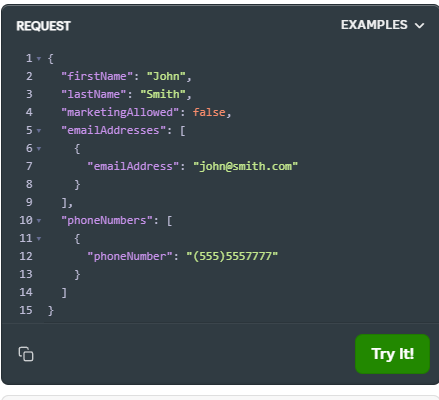This screenshot has width=439, height=400.
Task: Collapse the object fold arrow on line 11
Action: point(39,239)
